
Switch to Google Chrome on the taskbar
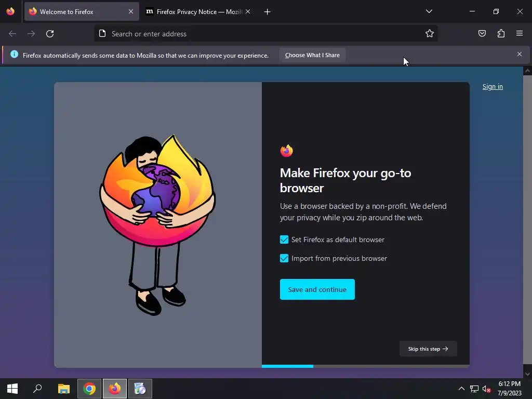tap(89, 389)
